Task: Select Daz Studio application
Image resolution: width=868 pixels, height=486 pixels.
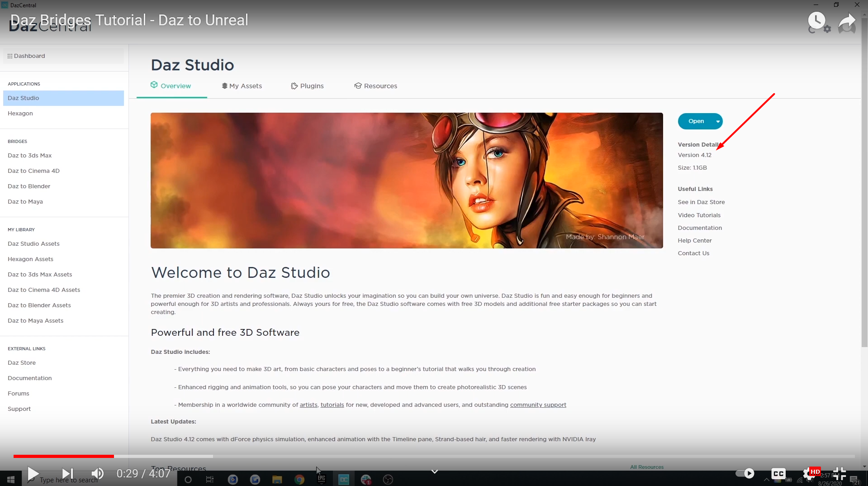Action: (x=63, y=98)
